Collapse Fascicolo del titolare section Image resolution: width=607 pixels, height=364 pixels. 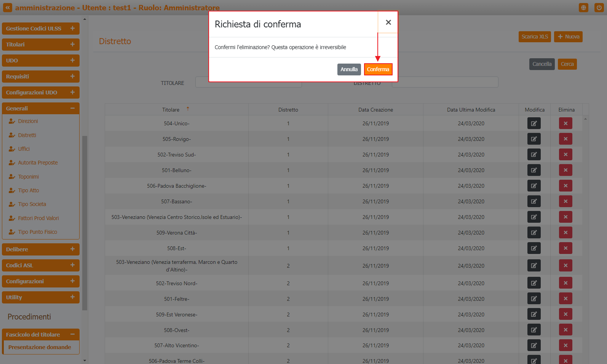(x=41, y=335)
